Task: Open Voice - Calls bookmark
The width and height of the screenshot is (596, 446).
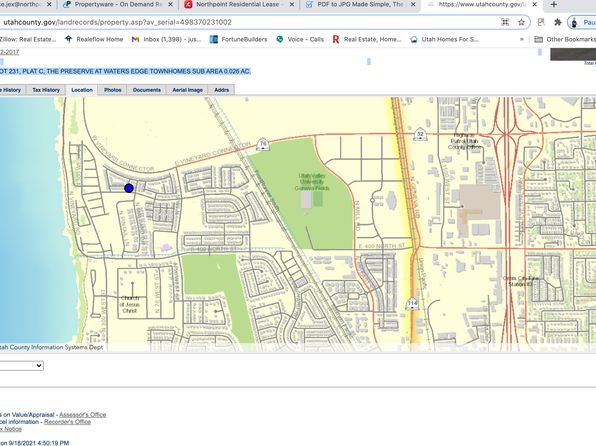Action: pos(300,39)
